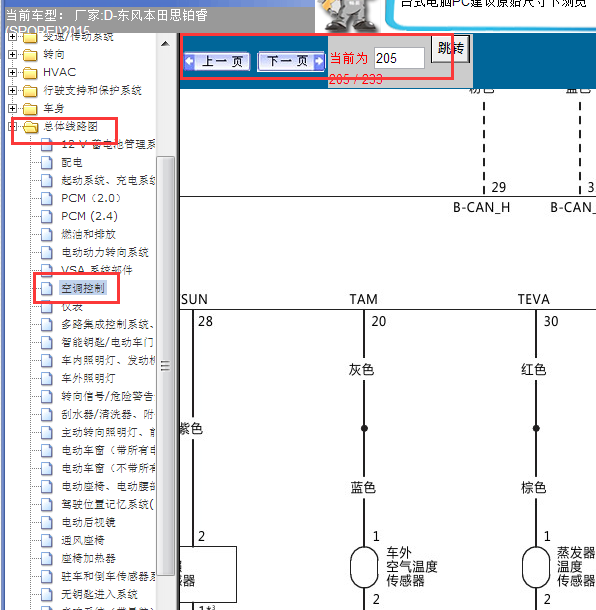Expand the 变速/传动系统 folder node

point(12,37)
